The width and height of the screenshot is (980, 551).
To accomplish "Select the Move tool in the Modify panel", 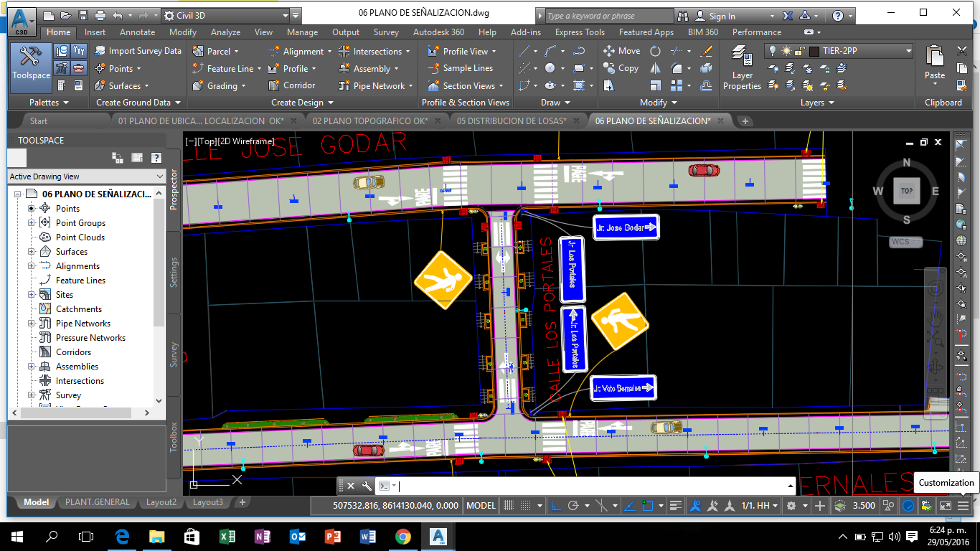I will click(621, 51).
